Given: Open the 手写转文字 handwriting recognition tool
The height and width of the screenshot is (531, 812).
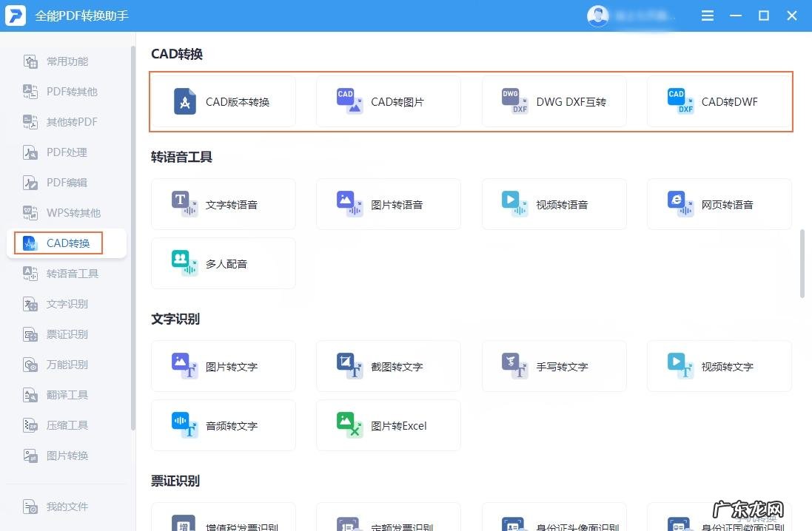Looking at the screenshot, I should click(553, 366).
